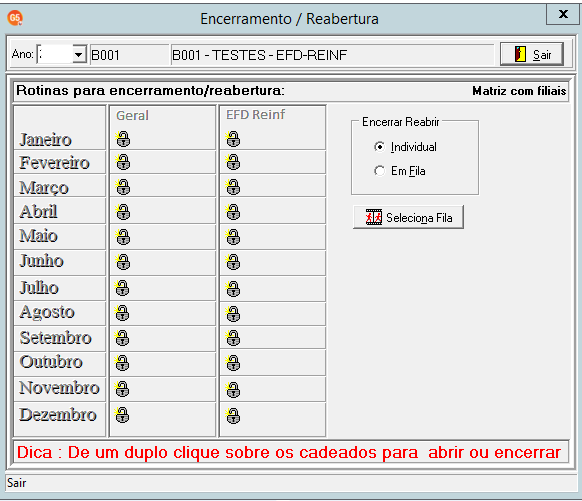Screen dimensions: 582x501
Task: Click the Abril month label
Action: click(x=39, y=212)
